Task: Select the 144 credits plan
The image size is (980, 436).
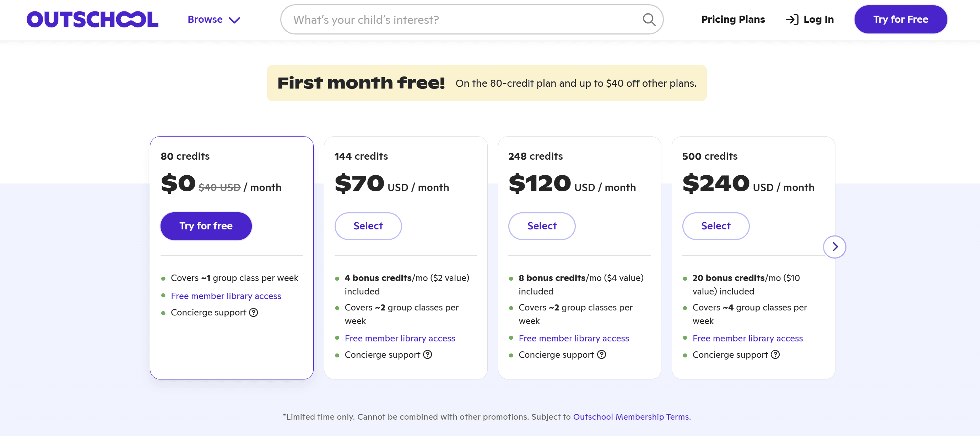Action: 368,226
